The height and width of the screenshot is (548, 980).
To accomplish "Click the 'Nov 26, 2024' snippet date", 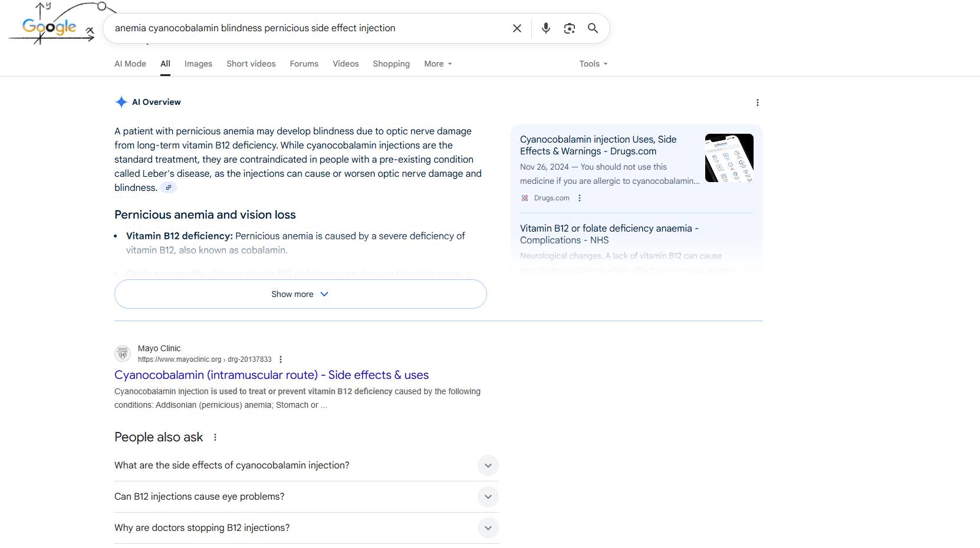I will point(545,167).
